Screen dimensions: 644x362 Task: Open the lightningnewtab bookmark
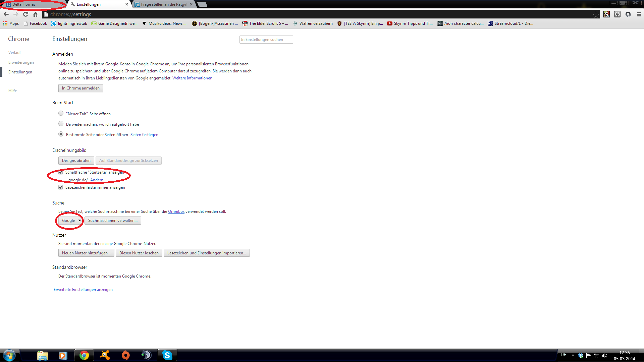coord(69,23)
